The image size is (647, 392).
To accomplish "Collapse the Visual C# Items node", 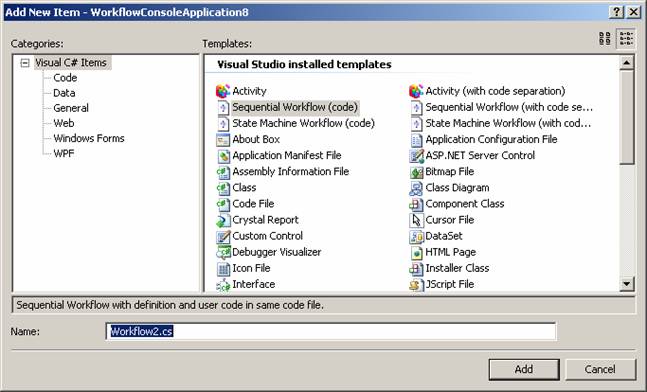I will click(25, 63).
